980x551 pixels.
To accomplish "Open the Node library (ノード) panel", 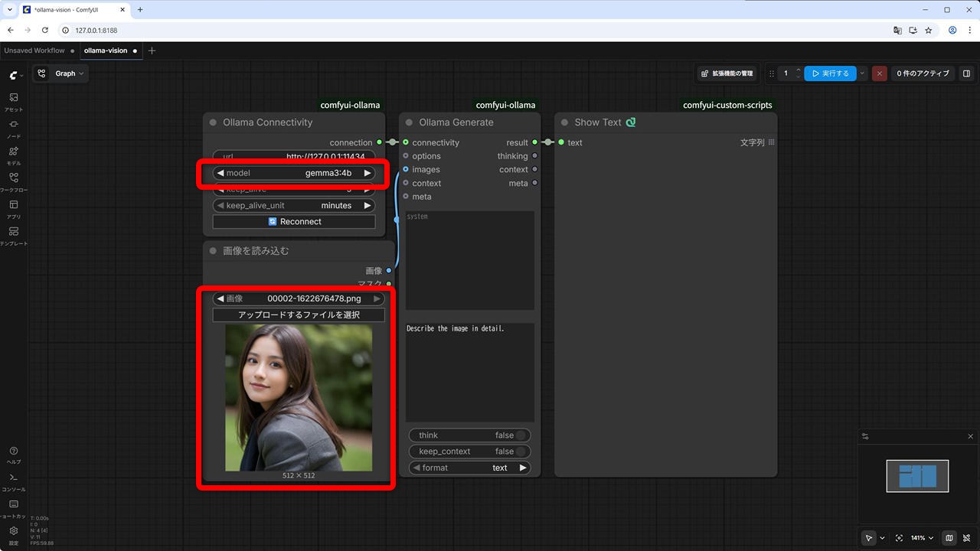I will [14, 128].
